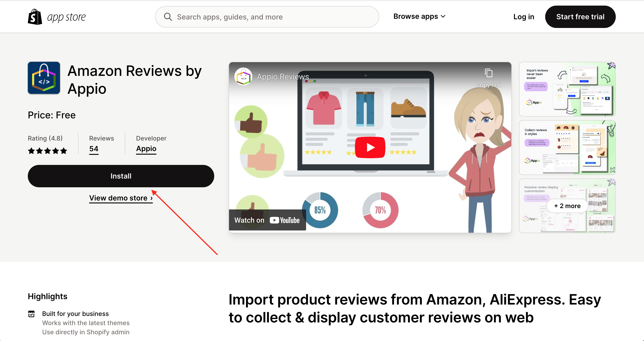The height and width of the screenshot is (341, 644).
Task: Start the free trial
Action: pos(580,17)
